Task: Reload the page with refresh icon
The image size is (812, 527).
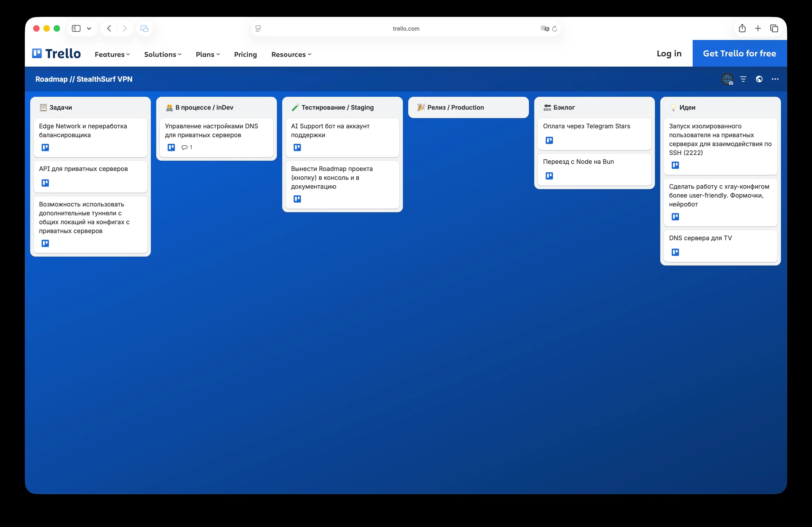Action: click(x=555, y=29)
